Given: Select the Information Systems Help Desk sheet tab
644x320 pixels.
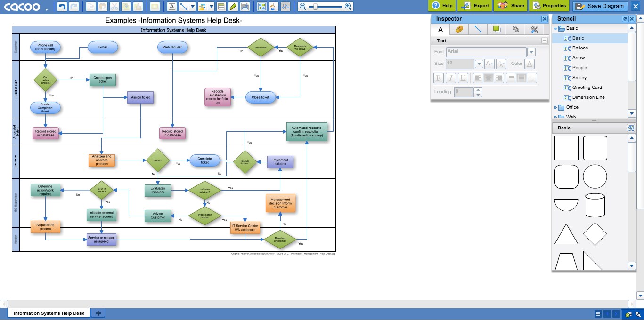Looking at the screenshot, I should 49,313.
